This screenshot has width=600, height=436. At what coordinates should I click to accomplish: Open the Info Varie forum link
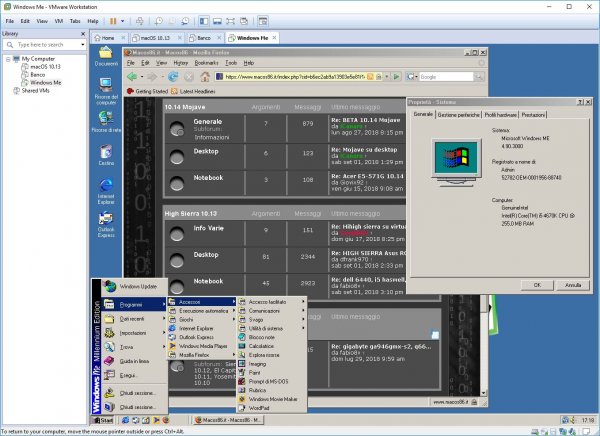[209, 228]
